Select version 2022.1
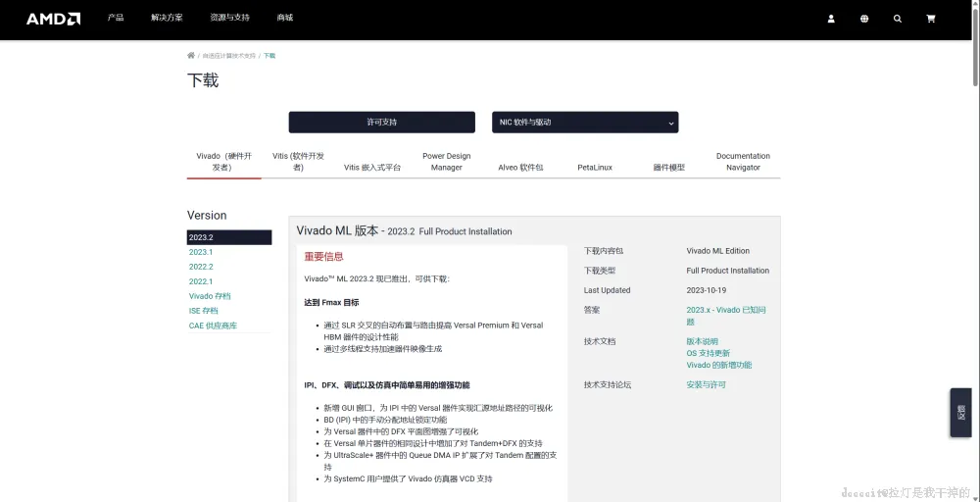This screenshot has width=980, height=502. tap(201, 281)
